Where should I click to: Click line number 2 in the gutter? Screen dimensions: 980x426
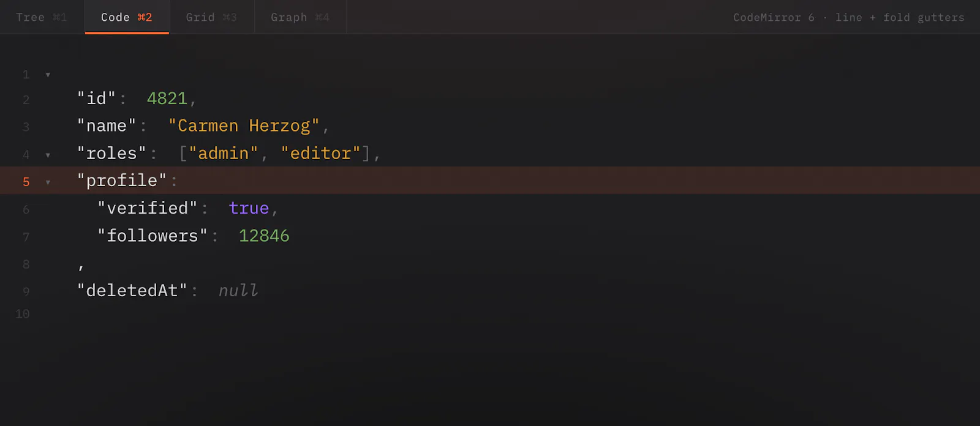point(26,100)
